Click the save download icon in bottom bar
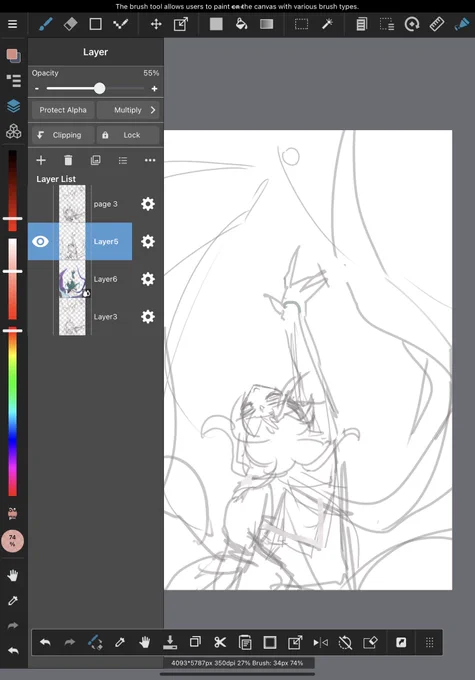 [x=170, y=642]
